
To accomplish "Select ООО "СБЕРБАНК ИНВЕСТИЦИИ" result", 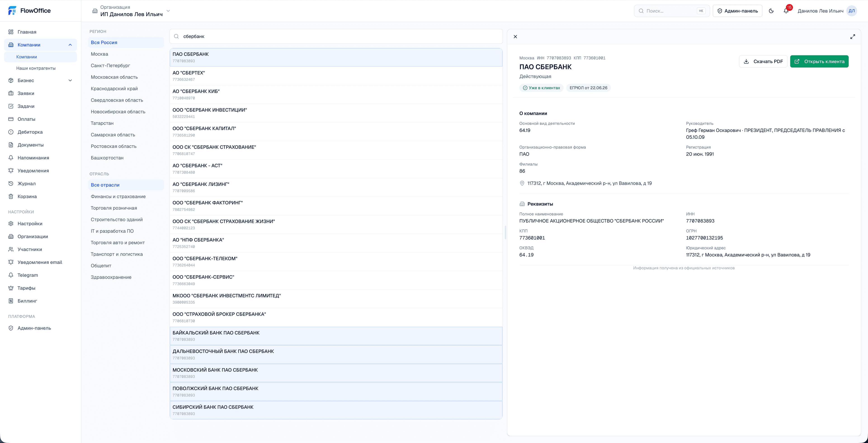I will [336, 113].
